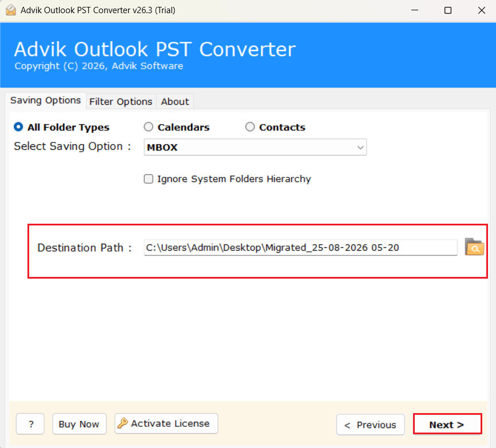Click into the Destination Path text field
Viewport: 496px width, 448px height.
300,247
